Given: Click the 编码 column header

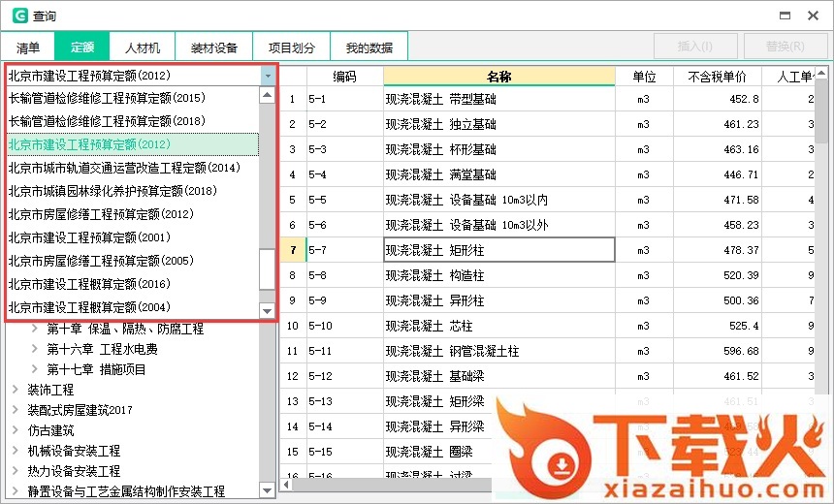Looking at the screenshot, I should click(344, 77).
